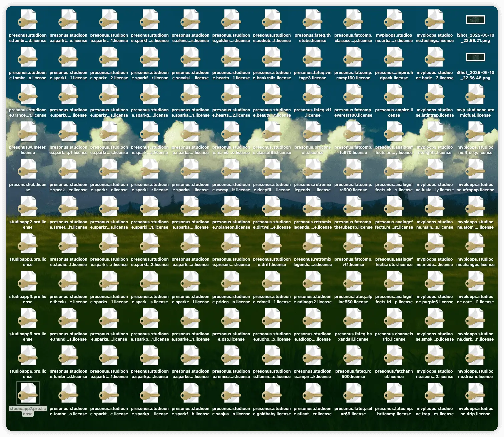Click the iShot 22.56.46 screenshot thumbnail
The image size is (504, 437).
tap(475, 57)
